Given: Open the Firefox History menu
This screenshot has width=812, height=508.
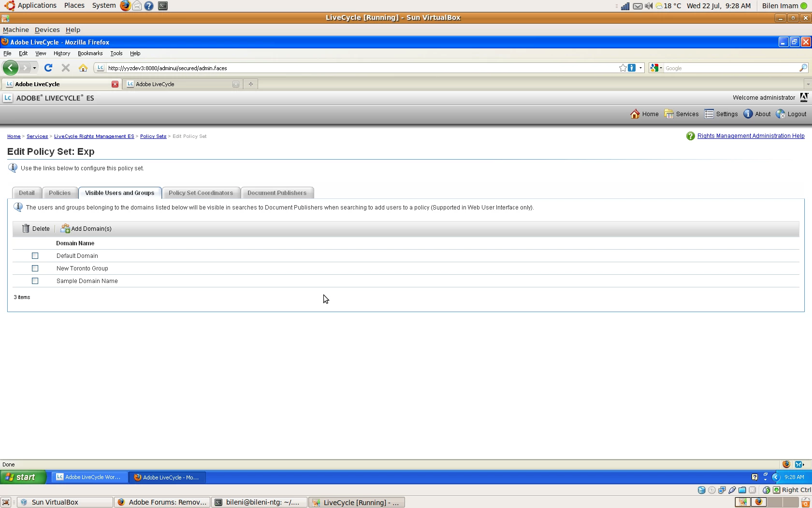Looking at the screenshot, I should coord(62,54).
